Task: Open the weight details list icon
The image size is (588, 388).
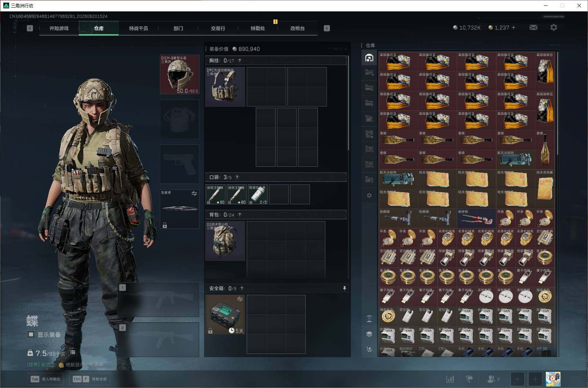Action: click(x=73, y=353)
